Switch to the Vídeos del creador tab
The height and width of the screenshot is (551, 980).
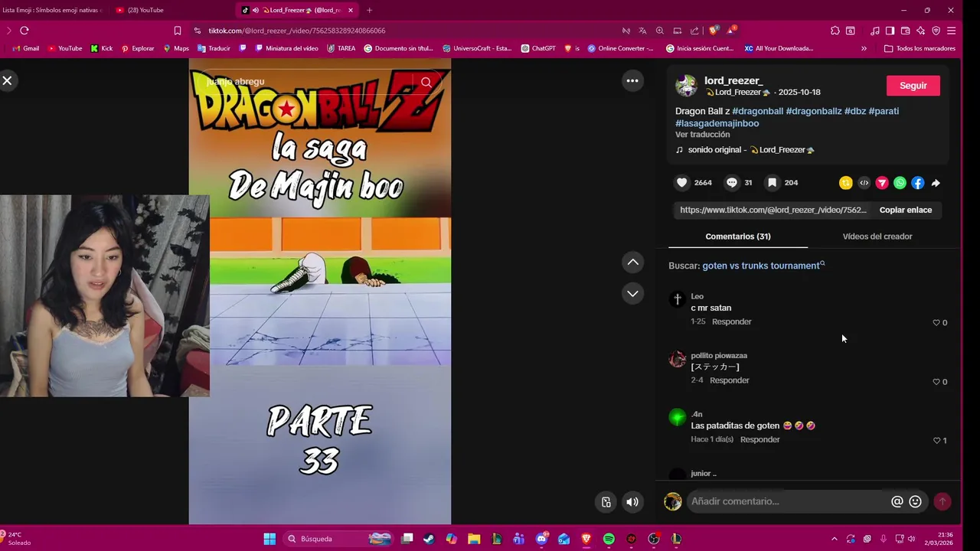(877, 236)
